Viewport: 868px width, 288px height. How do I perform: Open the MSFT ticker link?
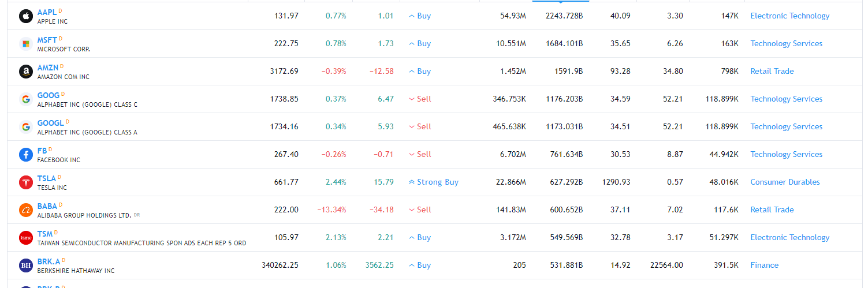(x=47, y=40)
